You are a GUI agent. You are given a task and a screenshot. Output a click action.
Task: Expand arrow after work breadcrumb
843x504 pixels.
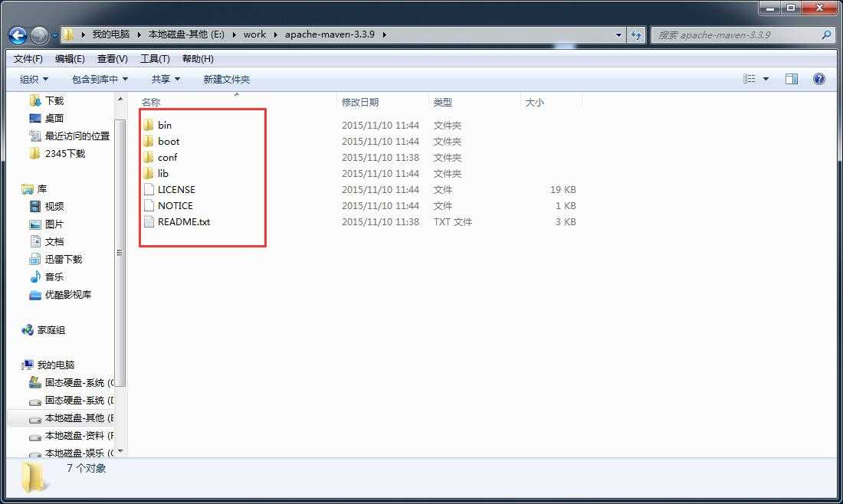(x=275, y=35)
